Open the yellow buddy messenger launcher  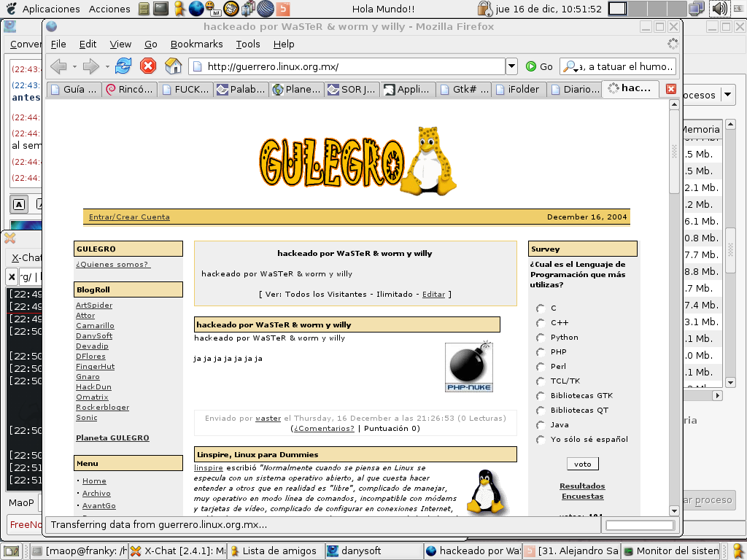[179, 9]
